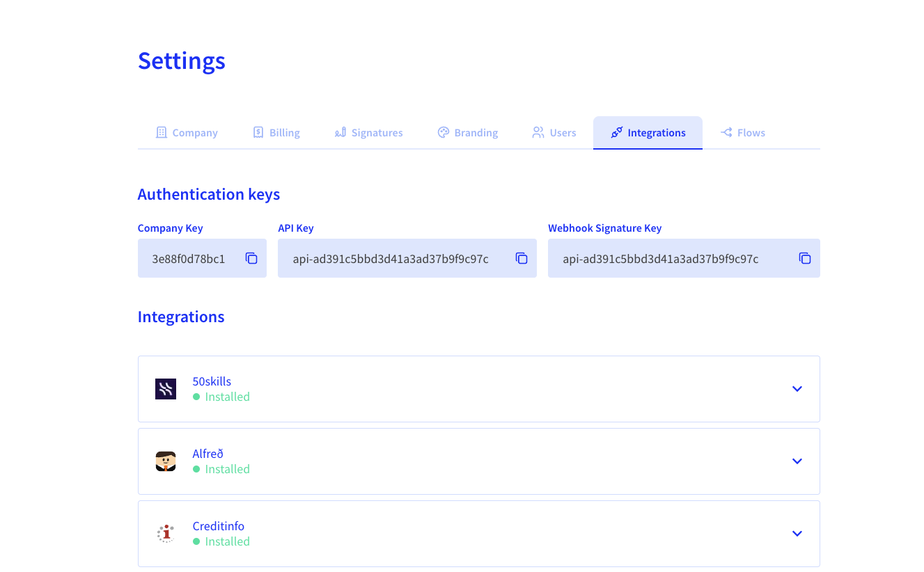Click Installed status under 50skills
This screenshot has width=924, height=572.
tap(221, 397)
